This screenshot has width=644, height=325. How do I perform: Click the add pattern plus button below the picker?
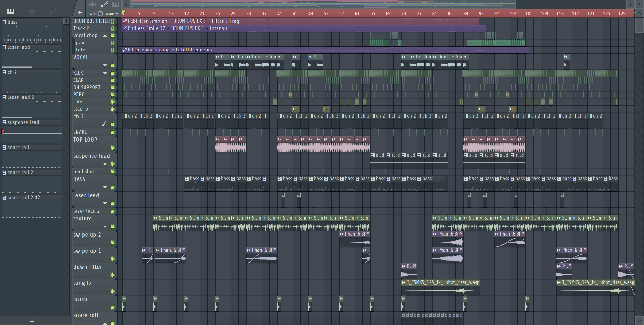tap(32, 321)
